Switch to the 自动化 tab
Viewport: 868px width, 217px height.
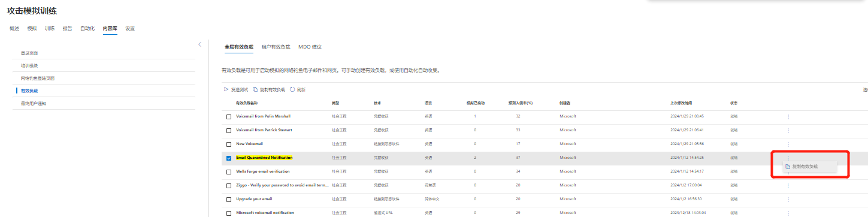[x=87, y=28]
